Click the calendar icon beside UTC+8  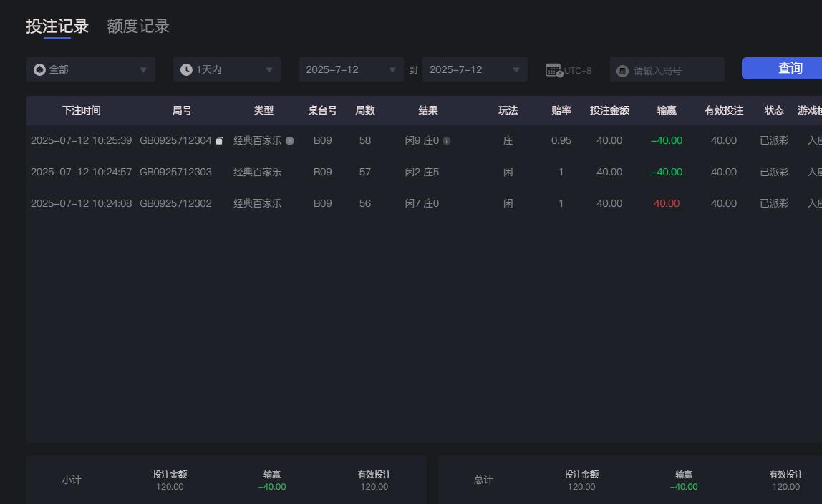[552, 69]
